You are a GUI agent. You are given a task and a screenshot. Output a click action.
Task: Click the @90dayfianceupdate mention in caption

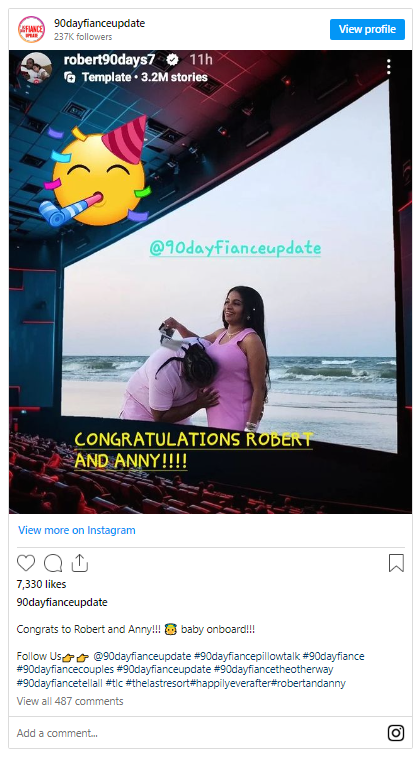click(x=142, y=656)
